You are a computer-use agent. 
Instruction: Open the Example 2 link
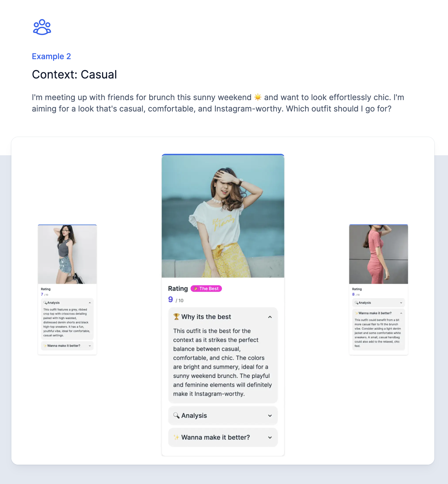(51, 56)
